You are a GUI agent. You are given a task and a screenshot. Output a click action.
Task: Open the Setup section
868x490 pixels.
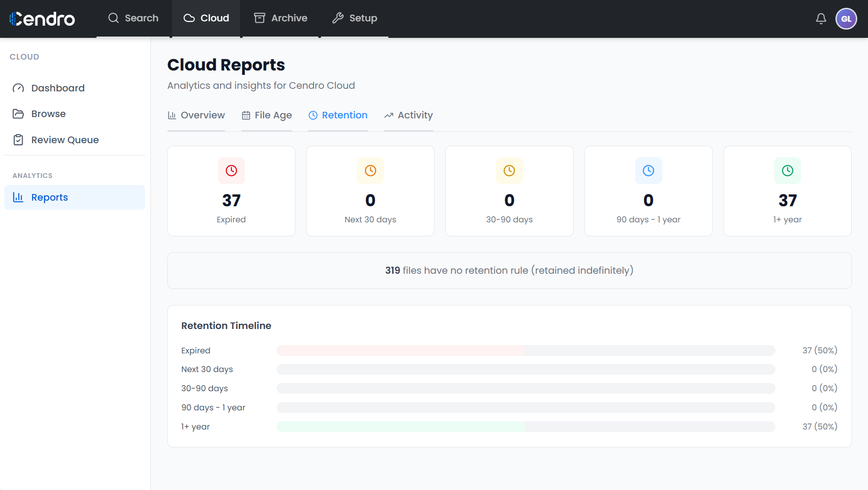click(354, 18)
